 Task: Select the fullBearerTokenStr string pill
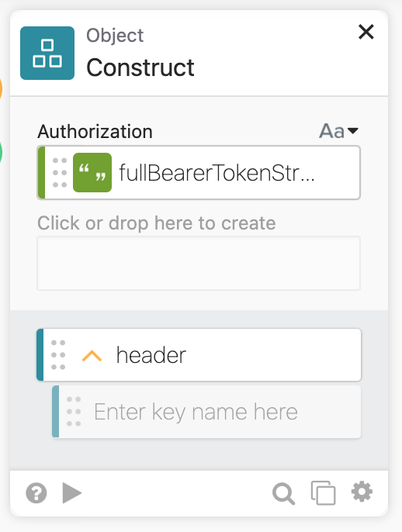(199, 172)
